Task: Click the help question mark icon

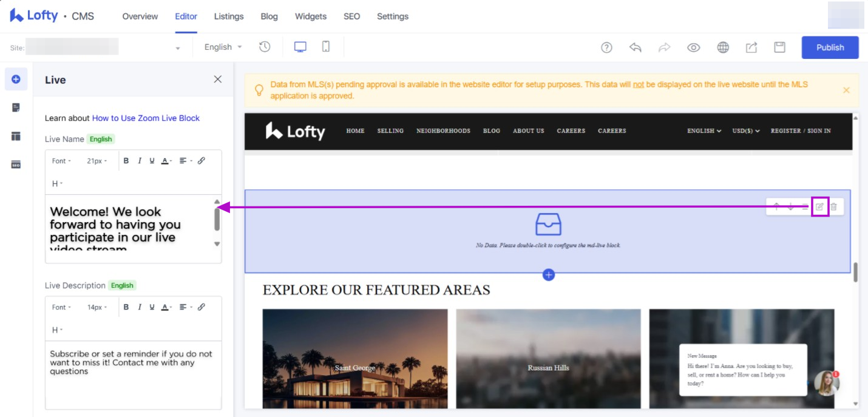Action: coord(606,47)
